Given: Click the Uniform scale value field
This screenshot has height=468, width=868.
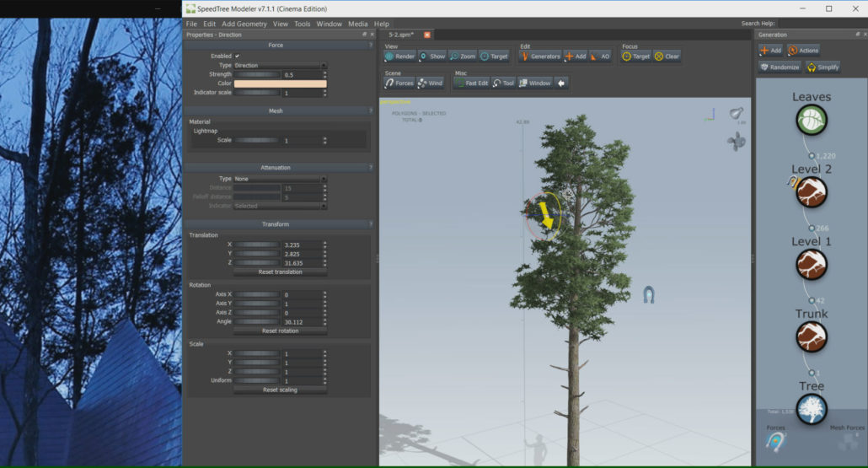Looking at the screenshot, I should (x=302, y=380).
